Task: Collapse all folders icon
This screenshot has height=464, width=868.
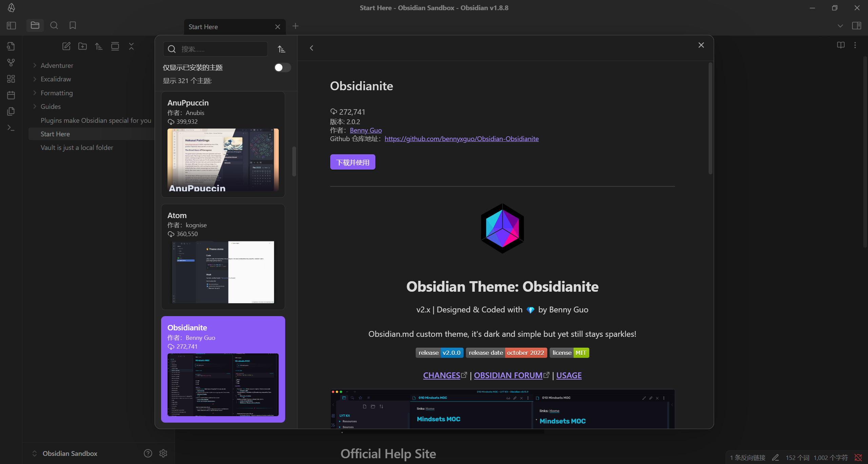Action: click(131, 46)
